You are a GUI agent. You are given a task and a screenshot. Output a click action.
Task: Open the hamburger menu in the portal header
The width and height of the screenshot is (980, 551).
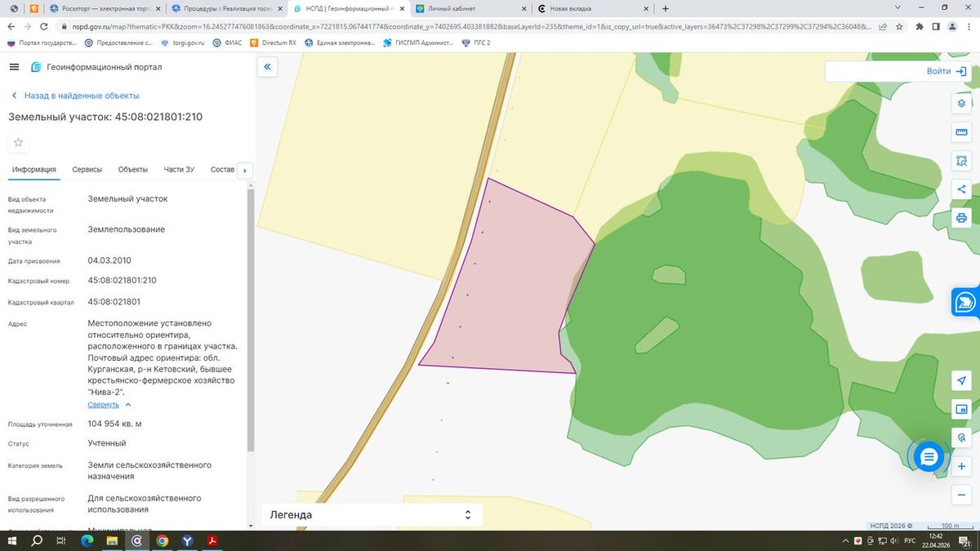[x=15, y=67]
